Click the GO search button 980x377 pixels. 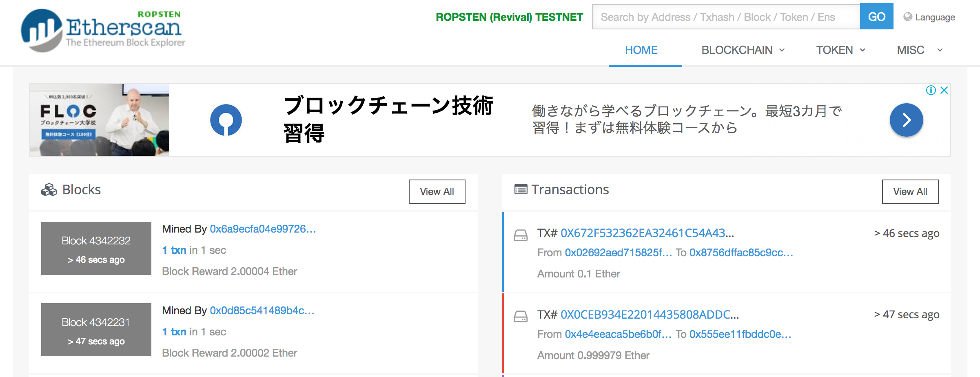click(876, 17)
